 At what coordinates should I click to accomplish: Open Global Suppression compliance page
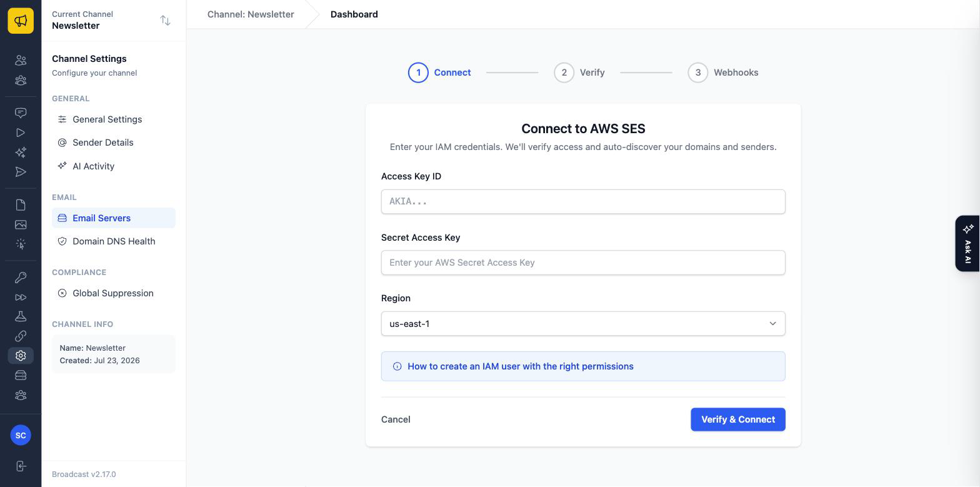114,293
